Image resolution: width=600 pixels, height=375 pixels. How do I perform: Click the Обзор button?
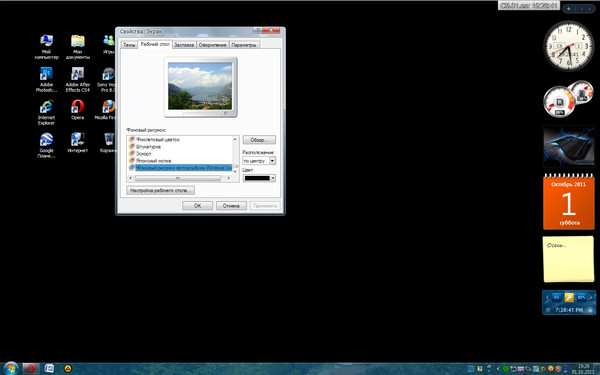259,140
